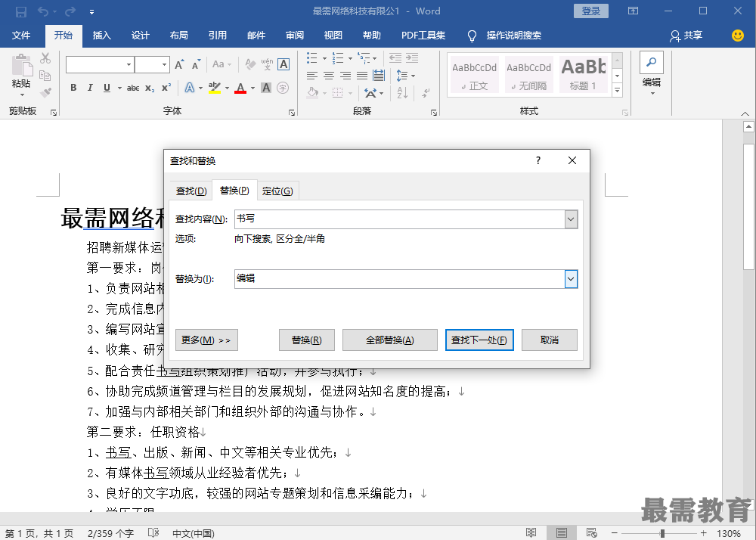Toggle underline formatting
756x540 pixels.
pyautogui.click(x=107, y=88)
